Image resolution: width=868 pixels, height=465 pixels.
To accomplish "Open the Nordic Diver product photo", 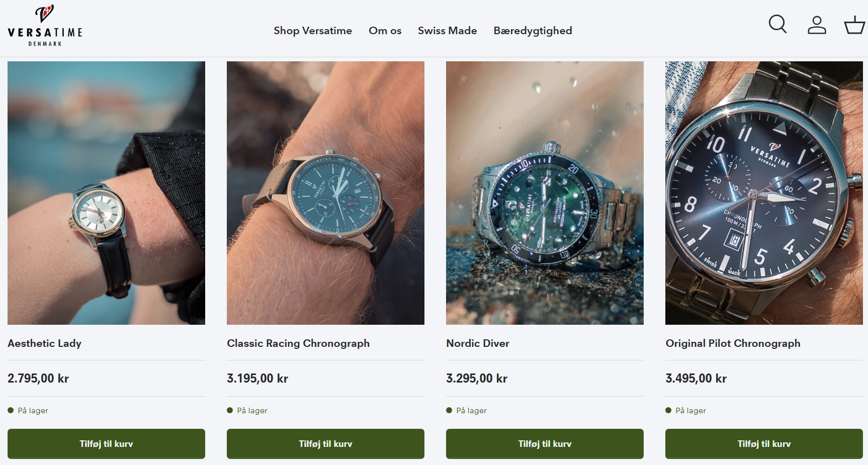I will pos(545,193).
